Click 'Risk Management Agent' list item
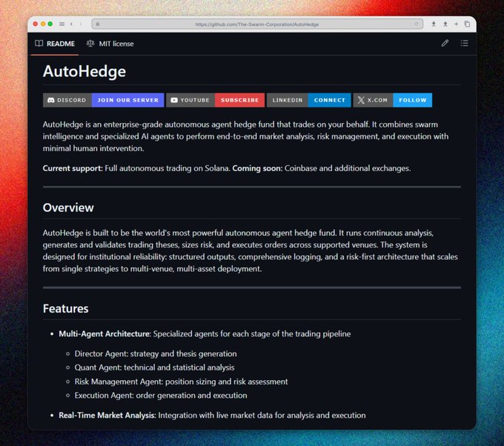Image resolution: width=504 pixels, height=446 pixels. [182, 382]
